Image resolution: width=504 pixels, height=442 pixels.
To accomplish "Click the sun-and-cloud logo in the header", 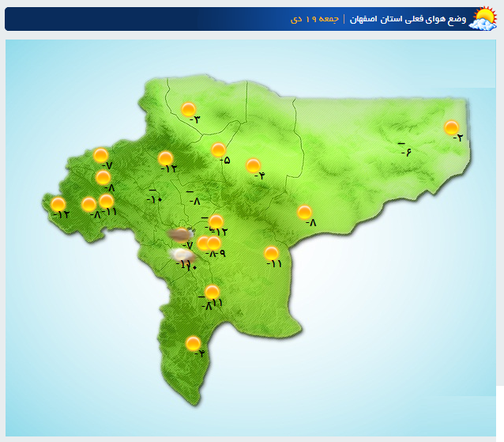I will click(x=483, y=18).
